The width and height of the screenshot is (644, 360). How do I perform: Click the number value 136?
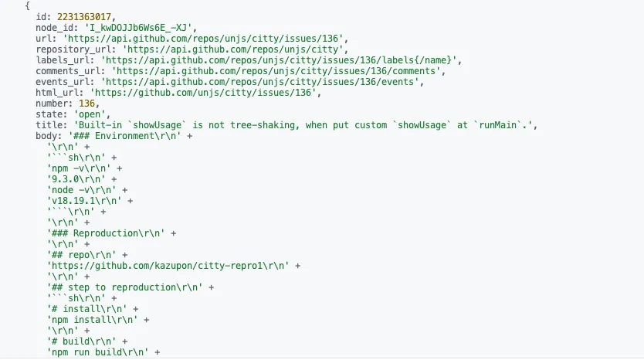[x=86, y=104]
